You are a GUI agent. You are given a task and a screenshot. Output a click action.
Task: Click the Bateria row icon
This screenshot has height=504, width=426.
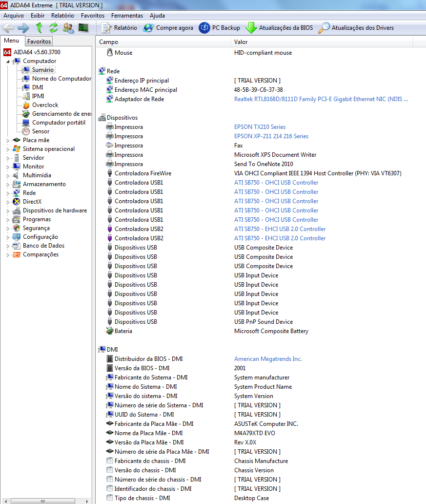tap(110, 331)
